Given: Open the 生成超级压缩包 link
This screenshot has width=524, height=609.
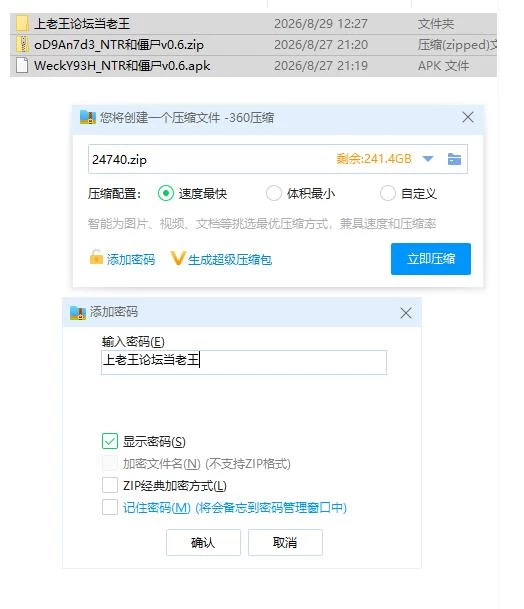Looking at the screenshot, I should coord(230,259).
